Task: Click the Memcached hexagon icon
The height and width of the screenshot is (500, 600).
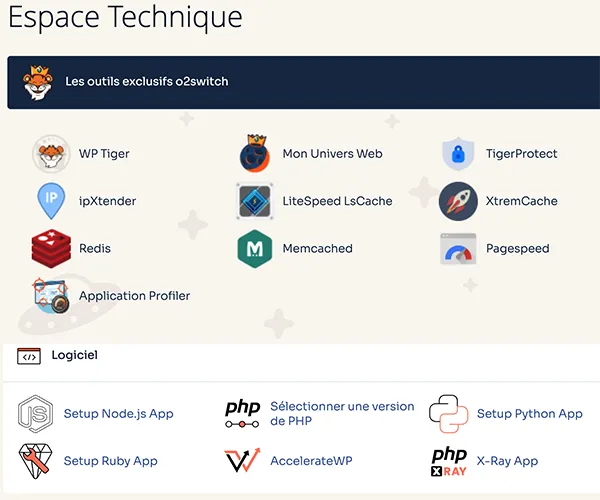Action: click(255, 249)
